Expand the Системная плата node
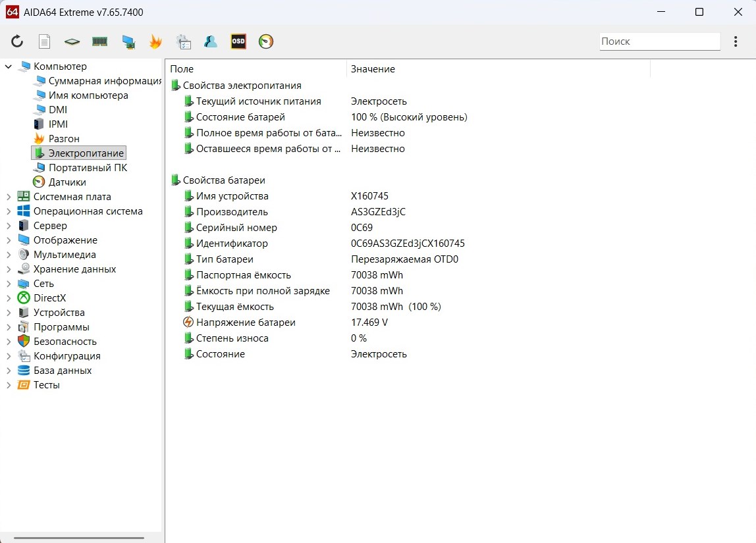 (9, 197)
